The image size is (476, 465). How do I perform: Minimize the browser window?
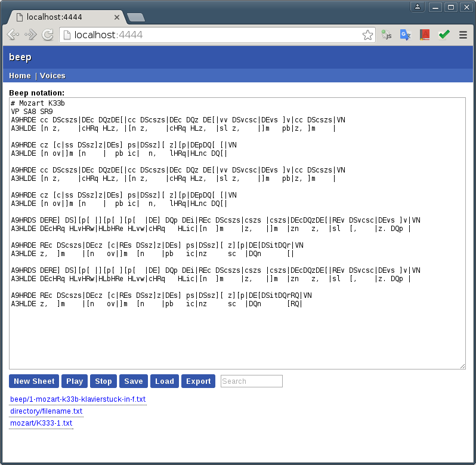pyautogui.click(x=435, y=7)
